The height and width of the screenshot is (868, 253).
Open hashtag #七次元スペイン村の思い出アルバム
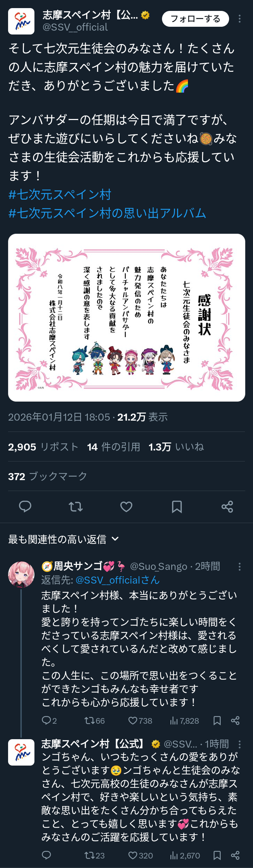click(x=107, y=213)
